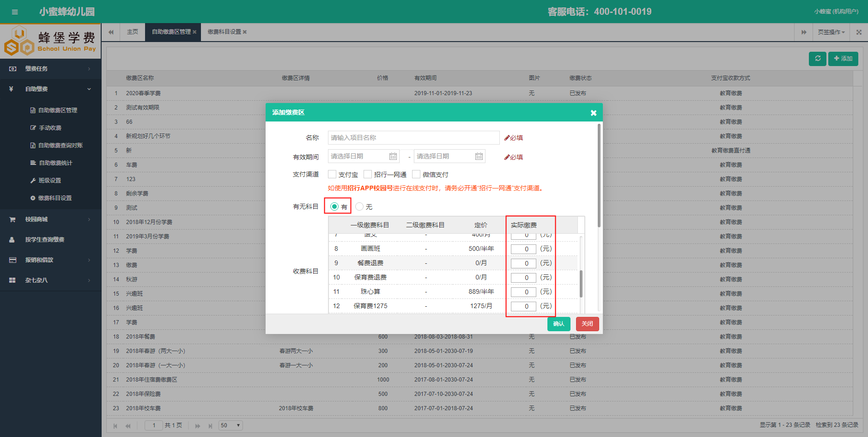The image size is (868, 437).
Task: Open the page size 50 dropdown
Action: [x=231, y=425]
